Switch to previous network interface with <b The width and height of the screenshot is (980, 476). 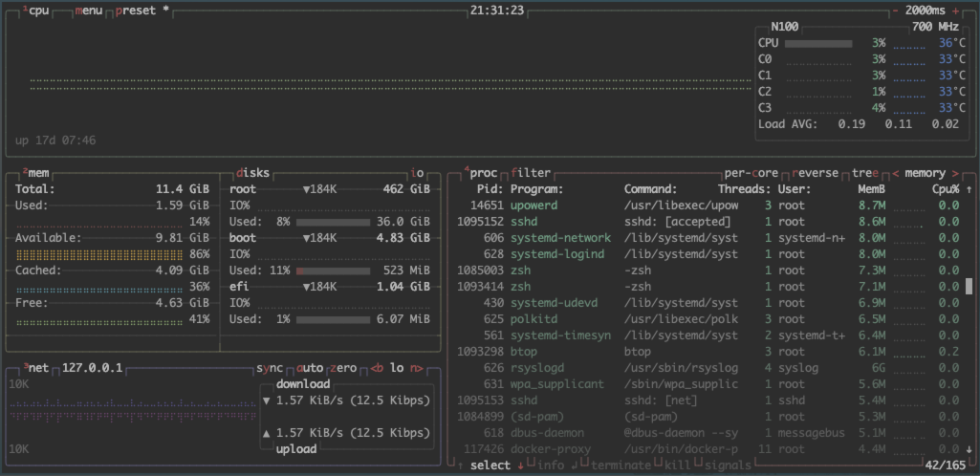[x=377, y=368]
